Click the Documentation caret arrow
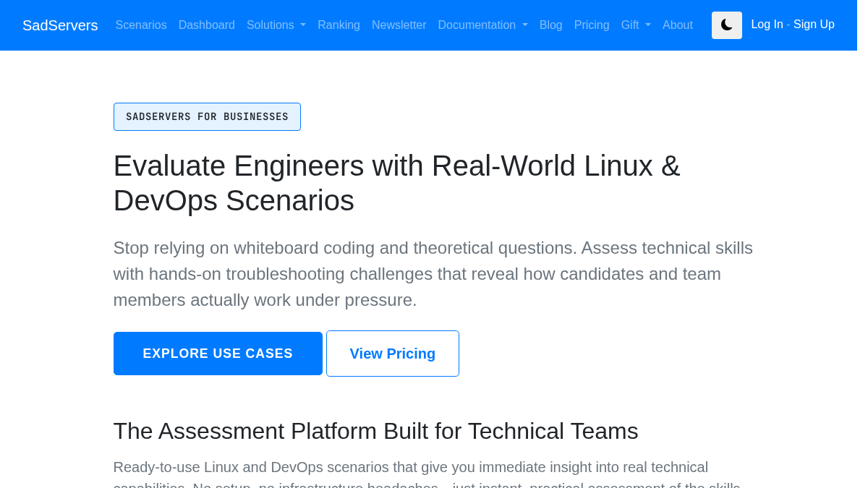Viewport: 868px width, 488px height. 524,25
